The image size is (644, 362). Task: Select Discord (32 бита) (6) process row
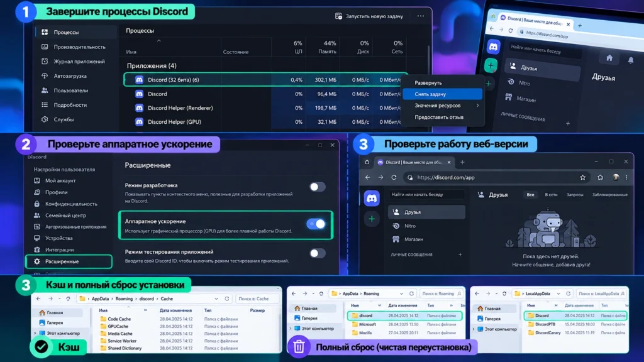pos(265,80)
